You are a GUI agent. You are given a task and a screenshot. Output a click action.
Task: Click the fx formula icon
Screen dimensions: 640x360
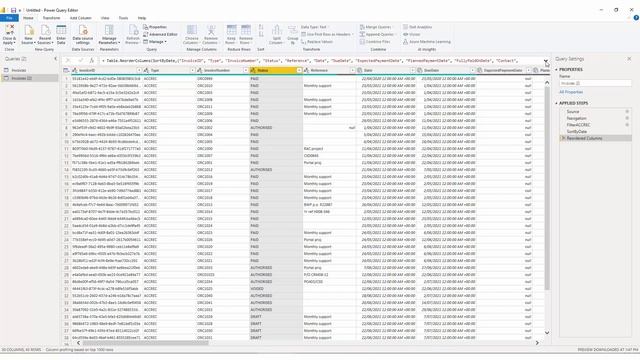pyautogui.click(x=91, y=60)
